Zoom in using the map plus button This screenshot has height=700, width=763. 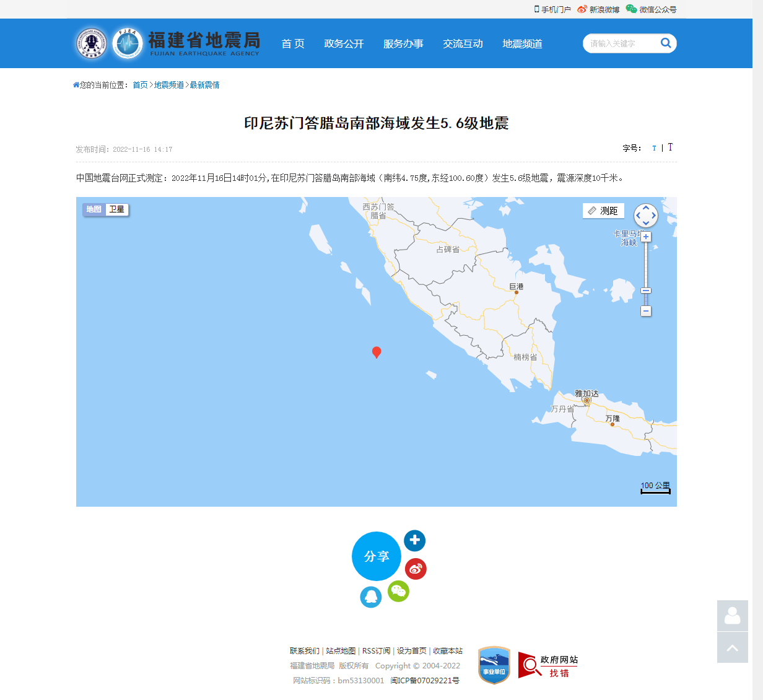(x=646, y=236)
